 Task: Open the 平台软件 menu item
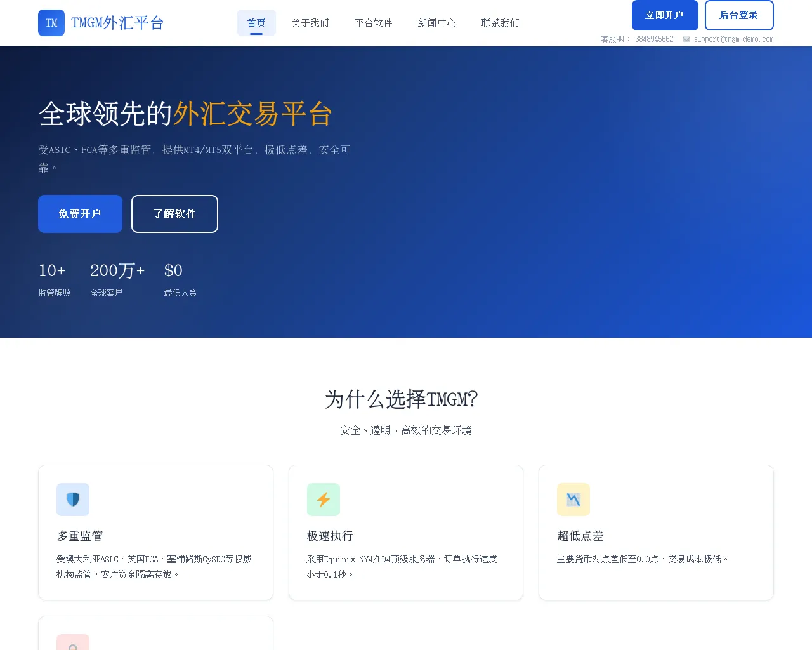(x=374, y=23)
